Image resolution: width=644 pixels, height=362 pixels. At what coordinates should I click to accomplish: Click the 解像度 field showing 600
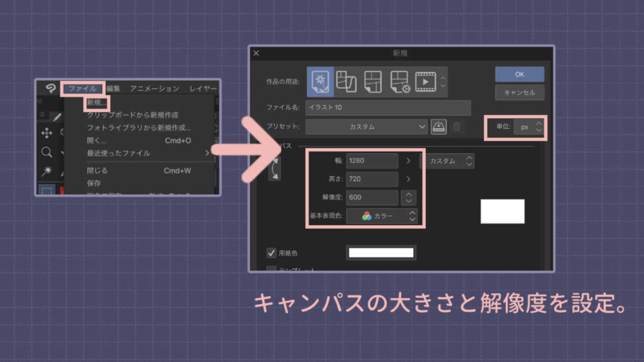[372, 197]
